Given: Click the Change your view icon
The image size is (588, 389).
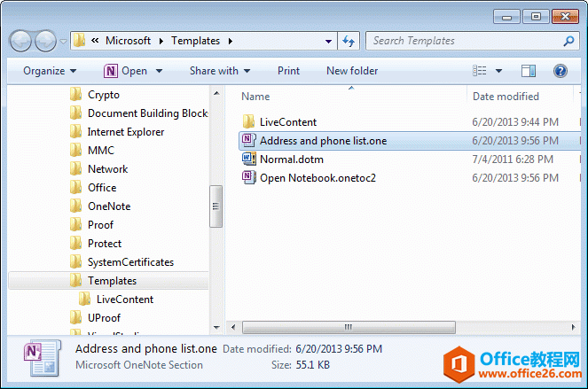Looking at the screenshot, I should [480, 71].
